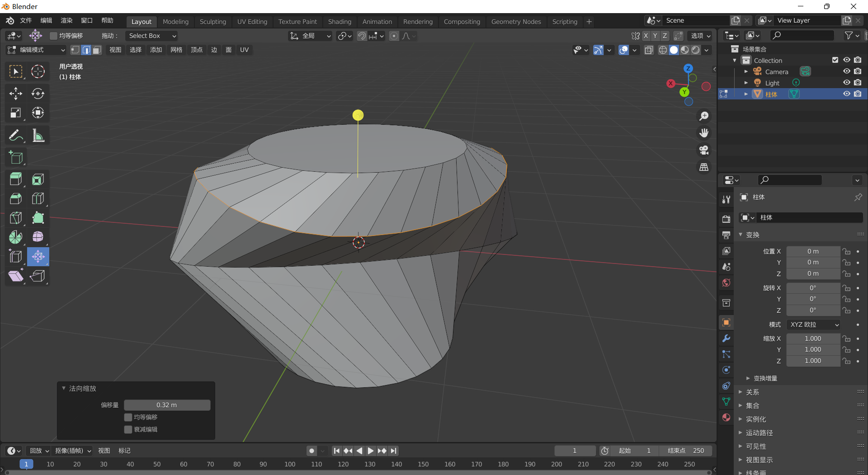
Task: Activate the Knife tool
Action: (16, 218)
